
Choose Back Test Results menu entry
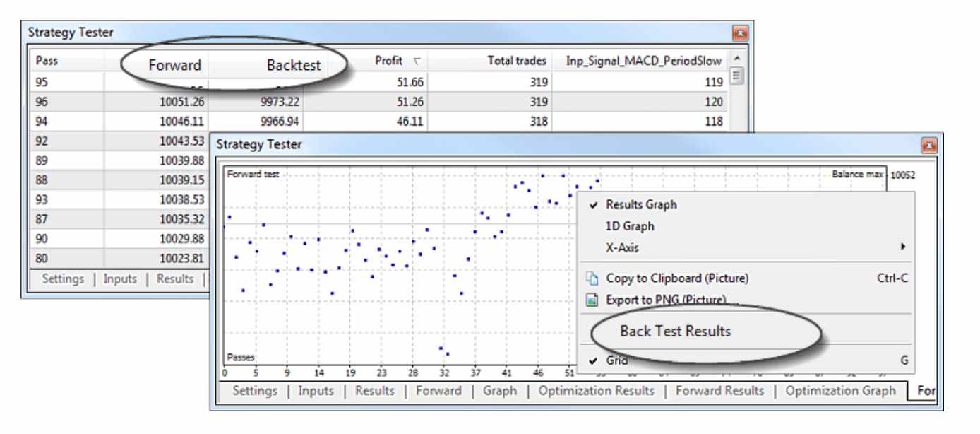coord(675,331)
